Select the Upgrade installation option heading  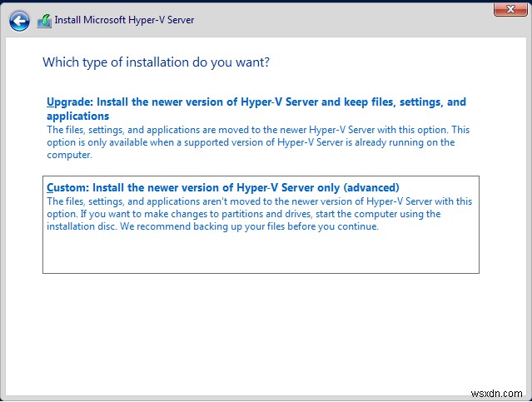[x=256, y=102]
